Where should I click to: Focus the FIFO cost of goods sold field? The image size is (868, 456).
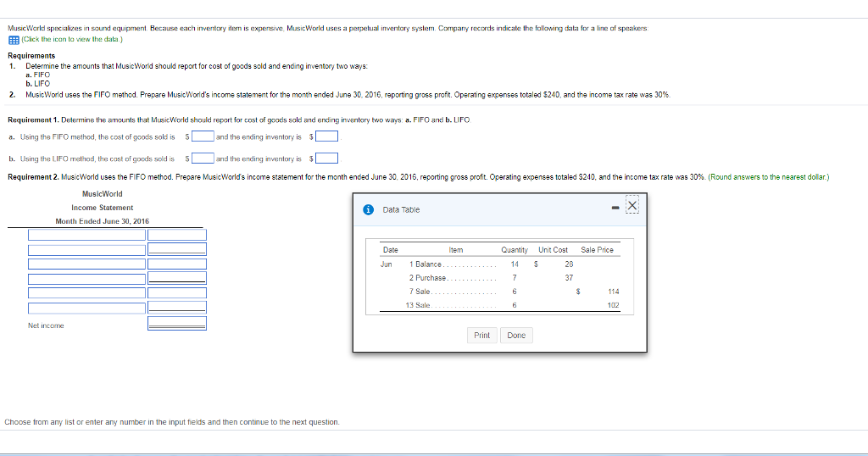pos(203,136)
